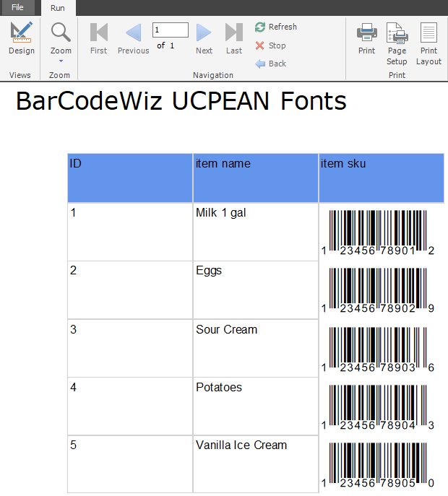
Task: Click the barcode ending in 78902 9
Action: click(x=378, y=291)
